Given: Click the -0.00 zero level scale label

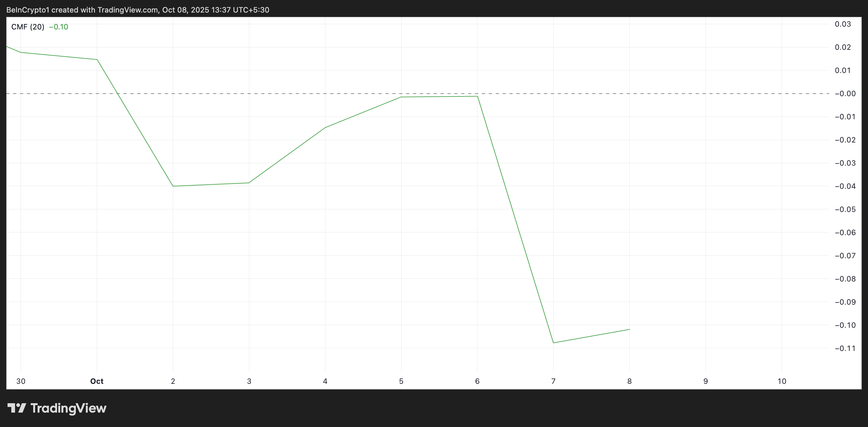Looking at the screenshot, I should [845, 94].
